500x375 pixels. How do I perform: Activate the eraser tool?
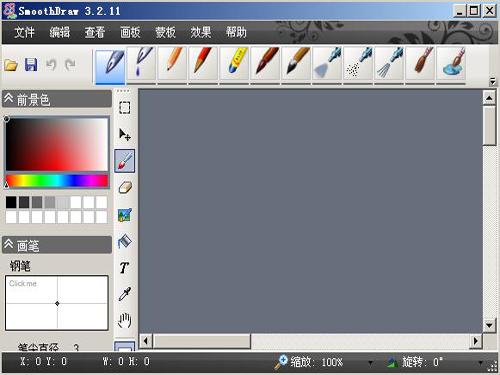pos(125,188)
